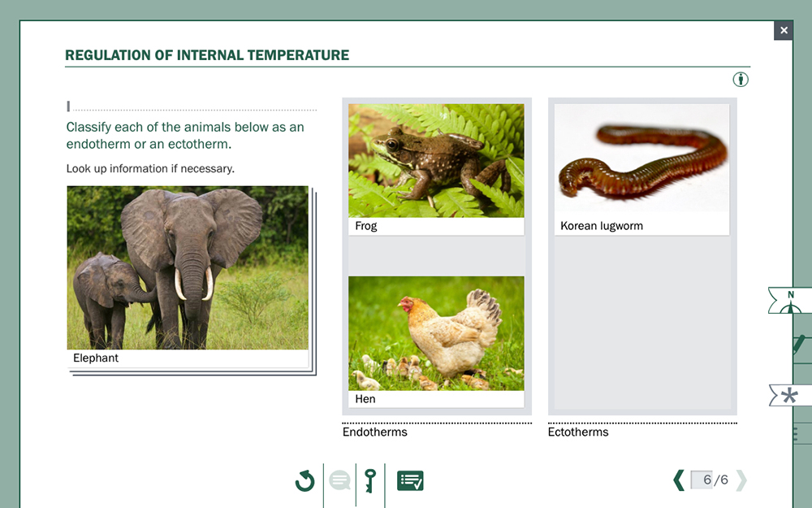Open the asterisk side tab
This screenshot has height=508, width=812.
(x=790, y=397)
